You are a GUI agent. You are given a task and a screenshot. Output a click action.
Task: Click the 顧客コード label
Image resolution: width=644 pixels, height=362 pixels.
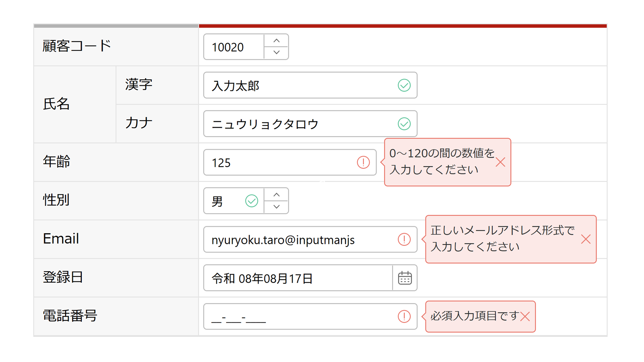click(x=76, y=46)
